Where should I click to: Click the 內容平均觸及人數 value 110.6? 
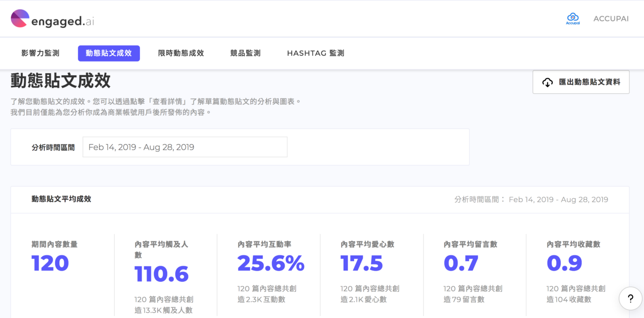coord(161,274)
